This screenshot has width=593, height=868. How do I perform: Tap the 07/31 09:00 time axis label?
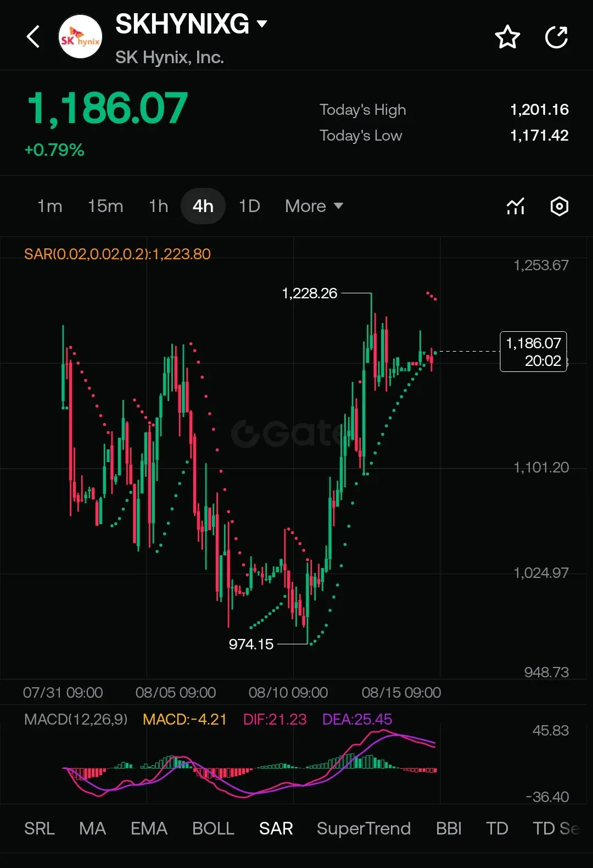point(63,693)
